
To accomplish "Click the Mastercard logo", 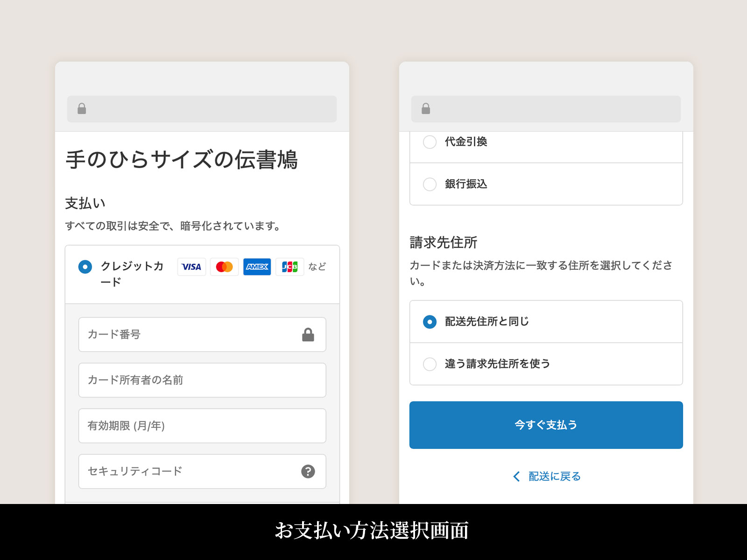I will 224,267.
